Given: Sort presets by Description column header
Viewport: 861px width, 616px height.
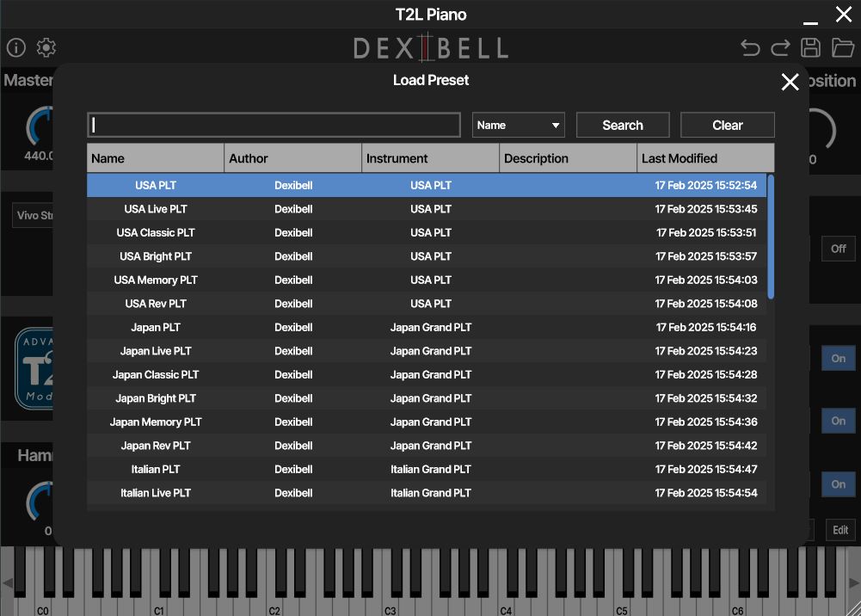Looking at the screenshot, I should pos(568,158).
